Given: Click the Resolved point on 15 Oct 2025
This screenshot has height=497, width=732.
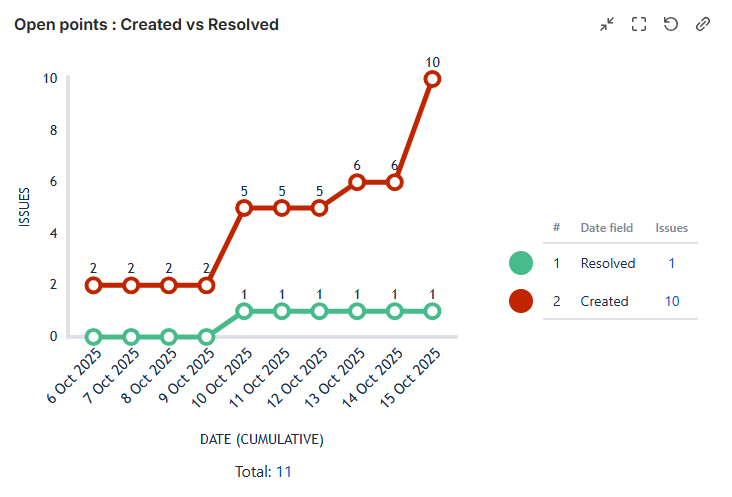Looking at the screenshot, I should point(432,311).
